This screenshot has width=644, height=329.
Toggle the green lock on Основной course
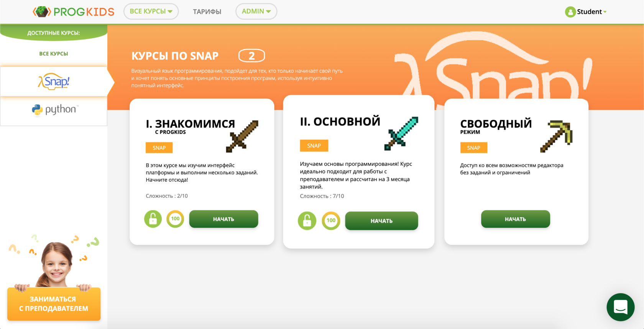tap(307, 221)
